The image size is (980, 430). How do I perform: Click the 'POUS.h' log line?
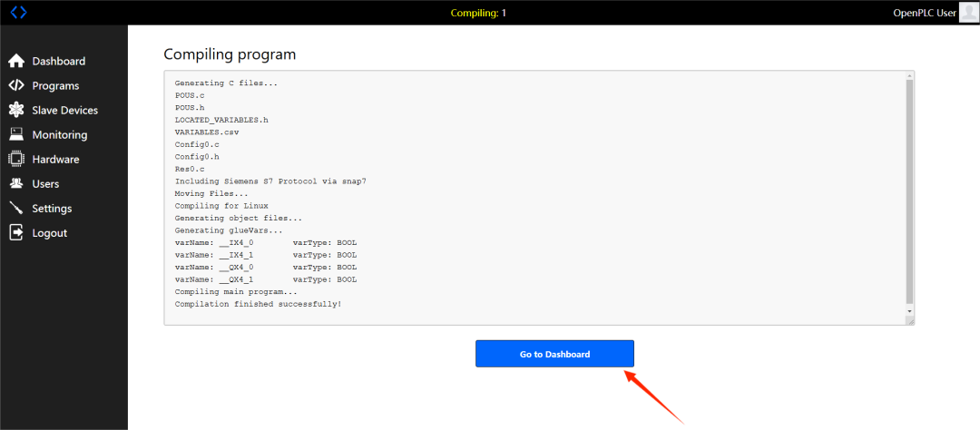(x=190, y=107)
